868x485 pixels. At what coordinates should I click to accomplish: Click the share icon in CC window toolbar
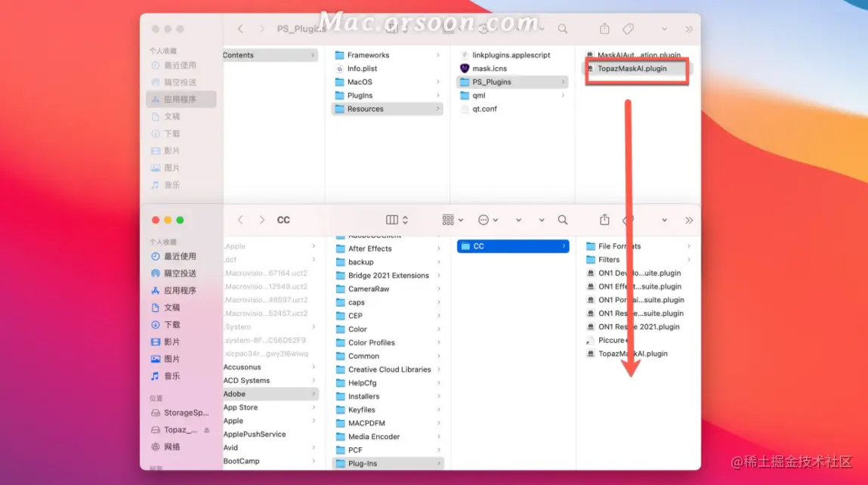pos(604,220)
